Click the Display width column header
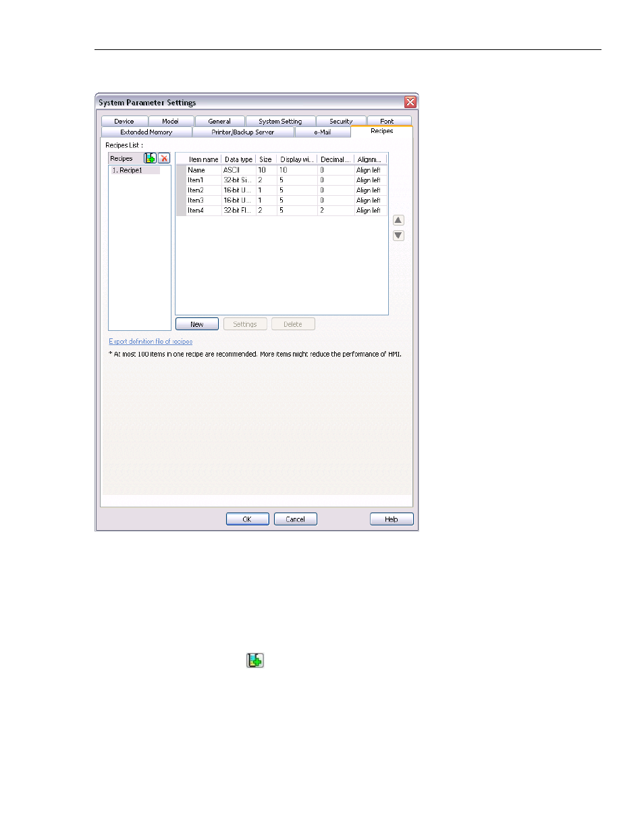Screen dimensions: 644x834 point(297,159)
